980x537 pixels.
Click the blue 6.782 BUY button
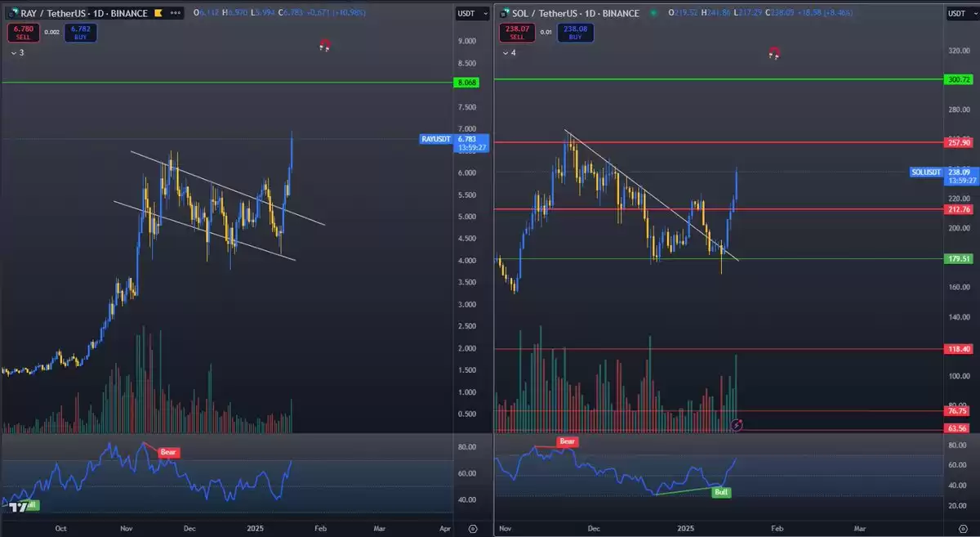pyautogui.click(x=79, y=32)
